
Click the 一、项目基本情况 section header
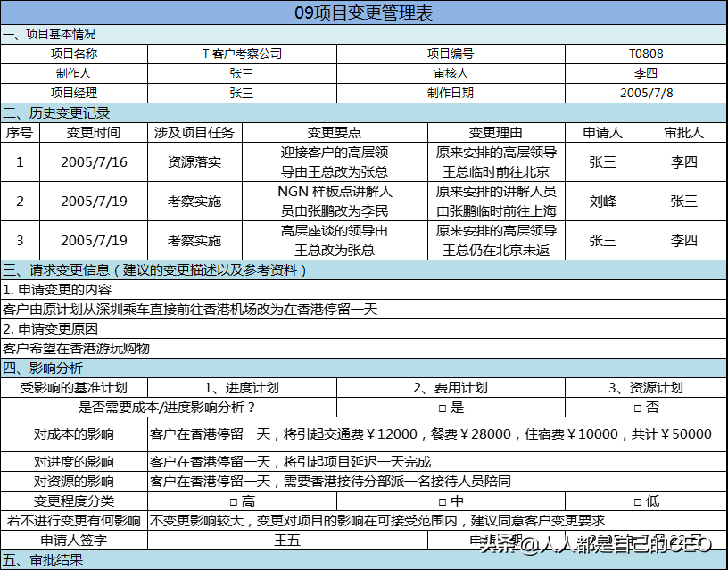363,35
